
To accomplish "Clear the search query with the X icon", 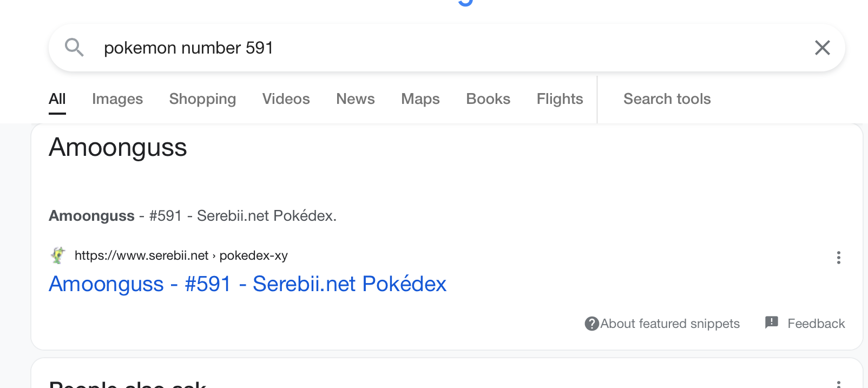I will [x=822, y=48].
